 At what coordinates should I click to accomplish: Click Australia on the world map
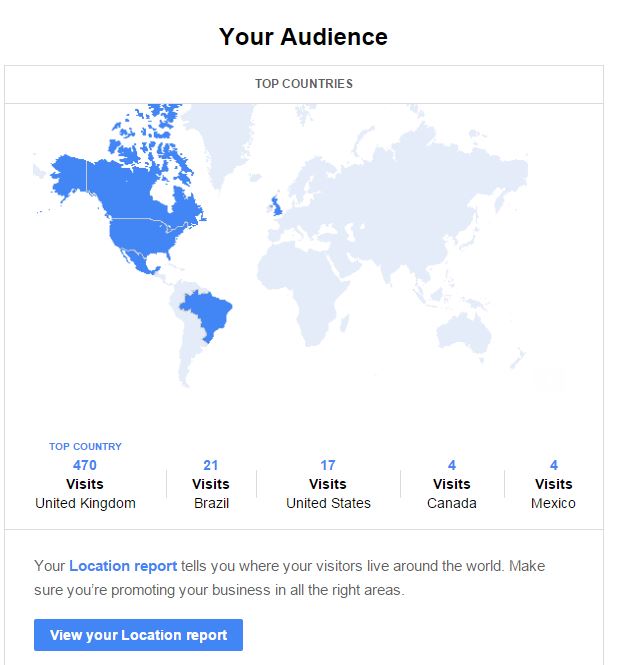point(464,333)
